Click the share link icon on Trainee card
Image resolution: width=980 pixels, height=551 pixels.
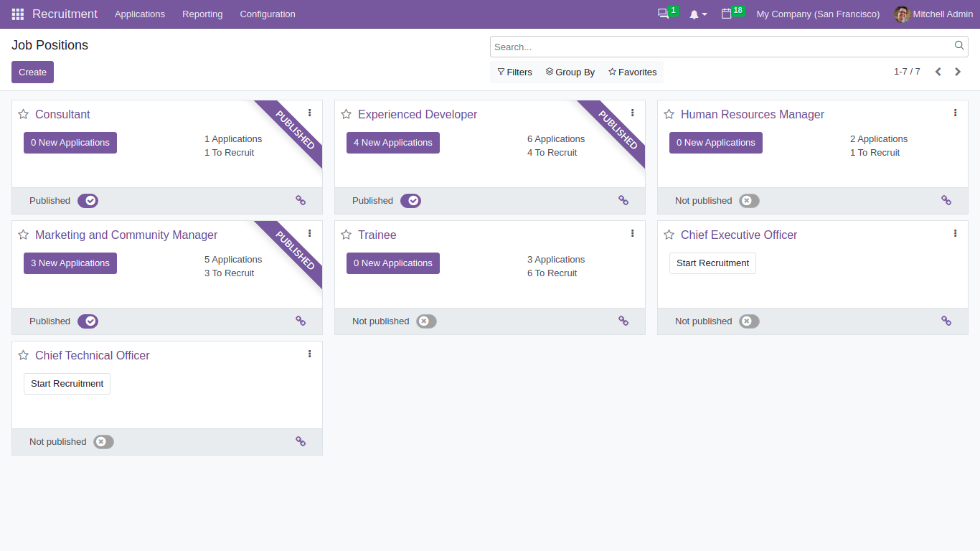pyautogui.click(x=623, y=321)
